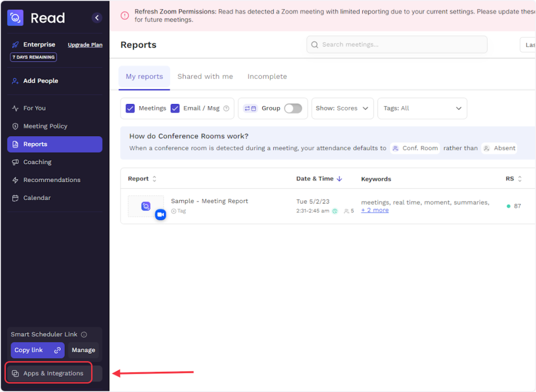536x392 pixels.
Task: Click the RS column sort arrows
Action: click(x=520, y=179)
